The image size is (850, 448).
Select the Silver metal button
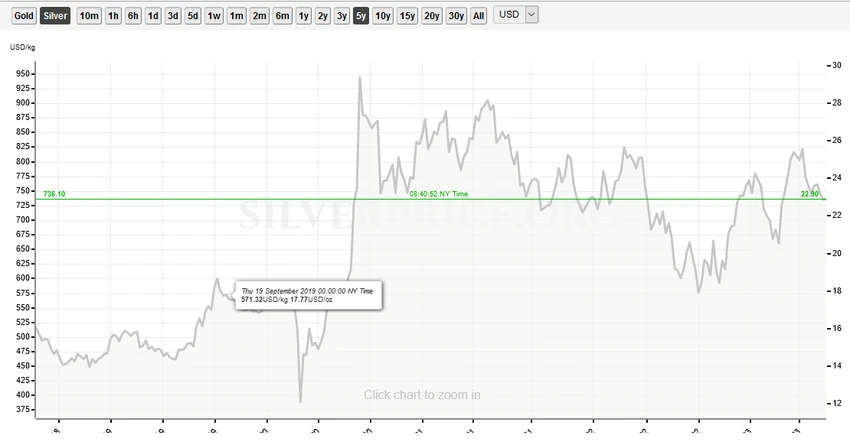click(x=55, y=16)
